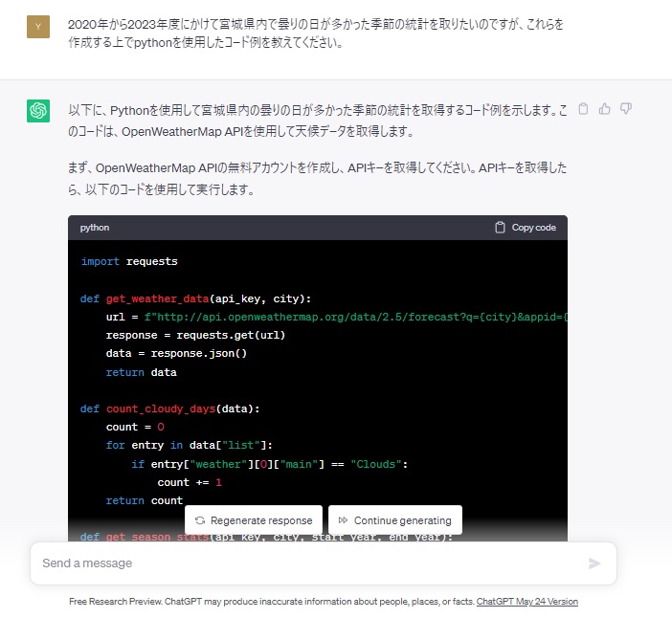Click the Free Research Preview disclaimer text
Viewport: 672px width, 618px height.
coord(272,602)
